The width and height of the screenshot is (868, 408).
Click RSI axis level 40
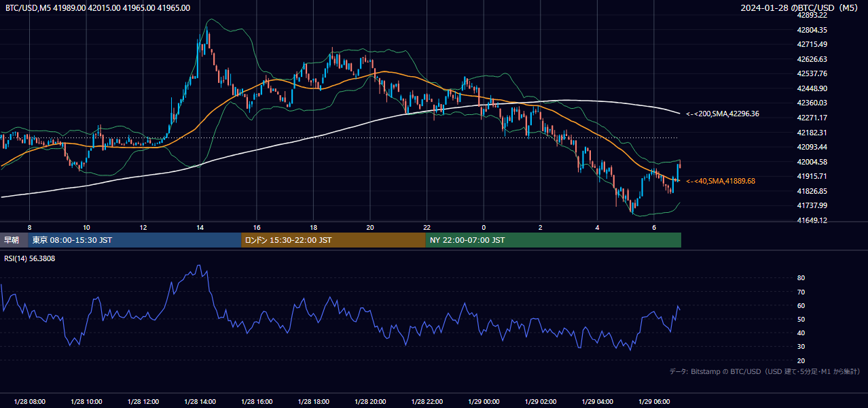801,333
